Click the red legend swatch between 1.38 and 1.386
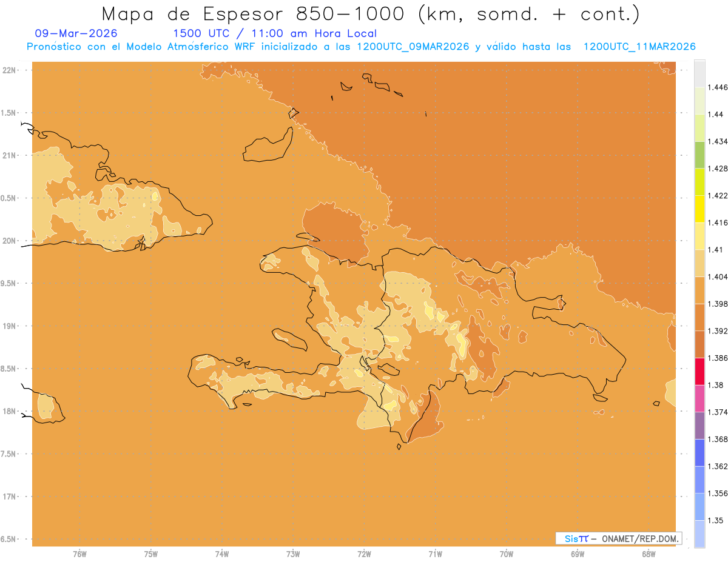728x562 pixels. point(699,371)
